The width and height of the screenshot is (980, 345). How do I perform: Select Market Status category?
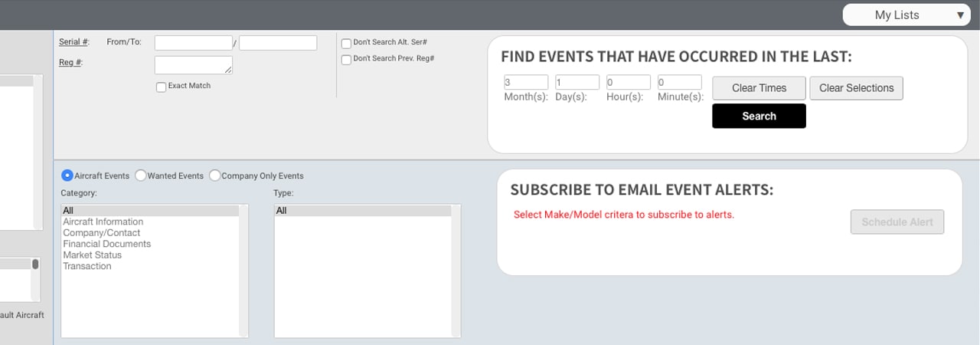pyautogui.click(x=150, y=255)
